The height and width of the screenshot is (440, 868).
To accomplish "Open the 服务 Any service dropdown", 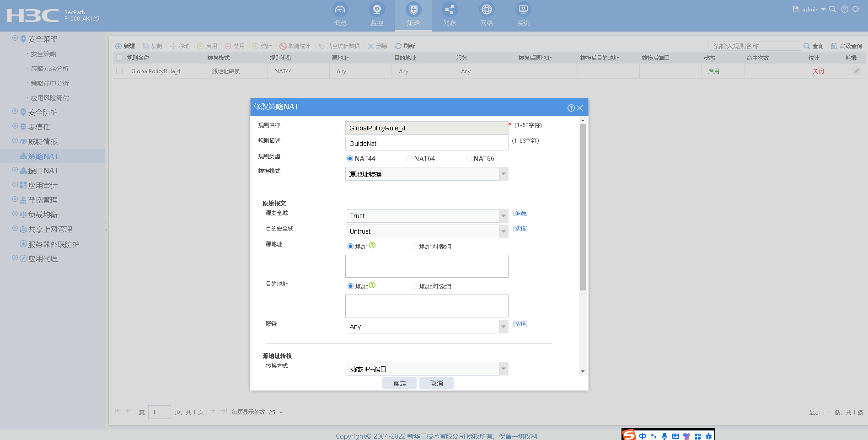I will (x=504, y=327).
